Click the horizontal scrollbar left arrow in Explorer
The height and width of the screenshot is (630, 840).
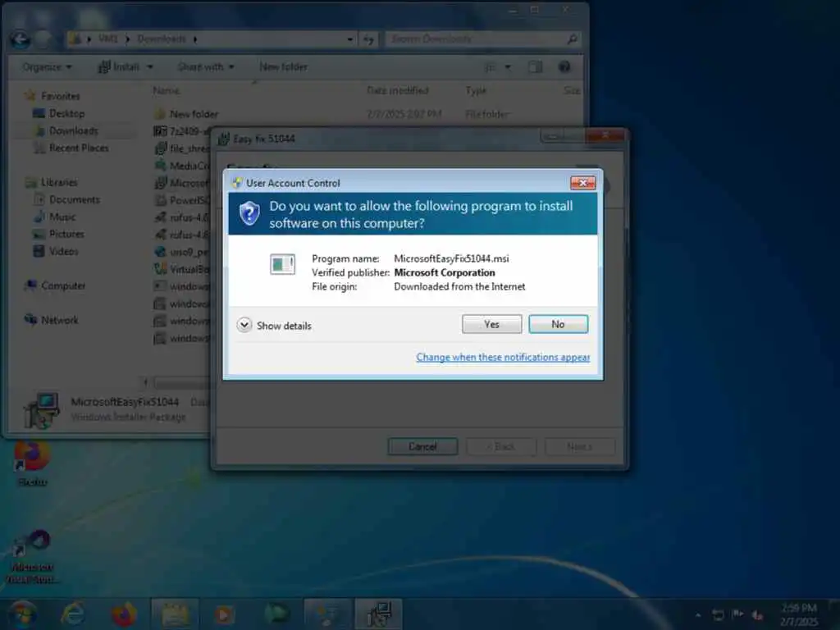tap(145, 382)
